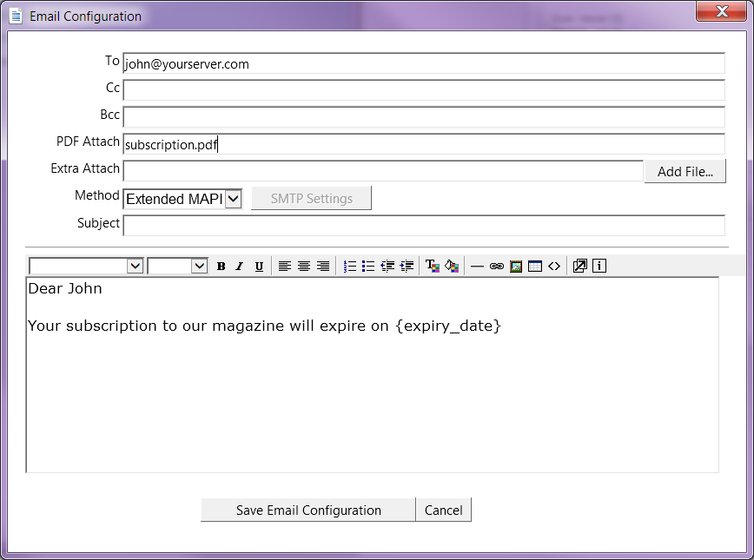The height and width of the screenshot is (560, 754).
Task: Toggle underline text formatting
Action: (259, 267)
